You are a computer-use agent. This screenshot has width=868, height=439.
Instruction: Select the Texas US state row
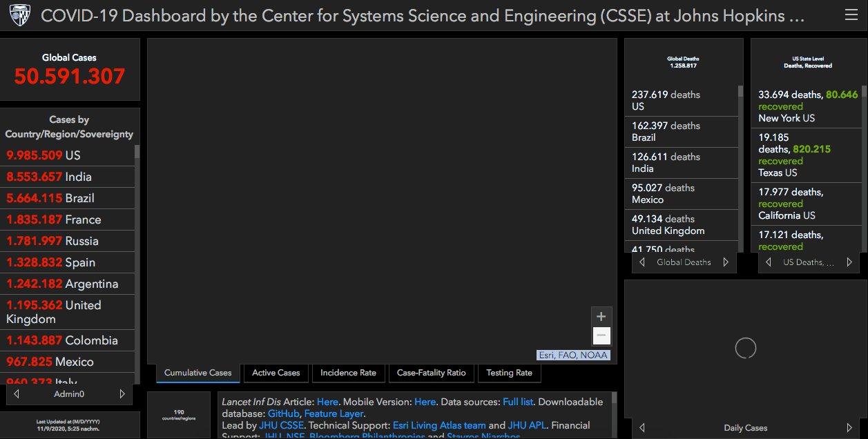(x=807, y=155)
